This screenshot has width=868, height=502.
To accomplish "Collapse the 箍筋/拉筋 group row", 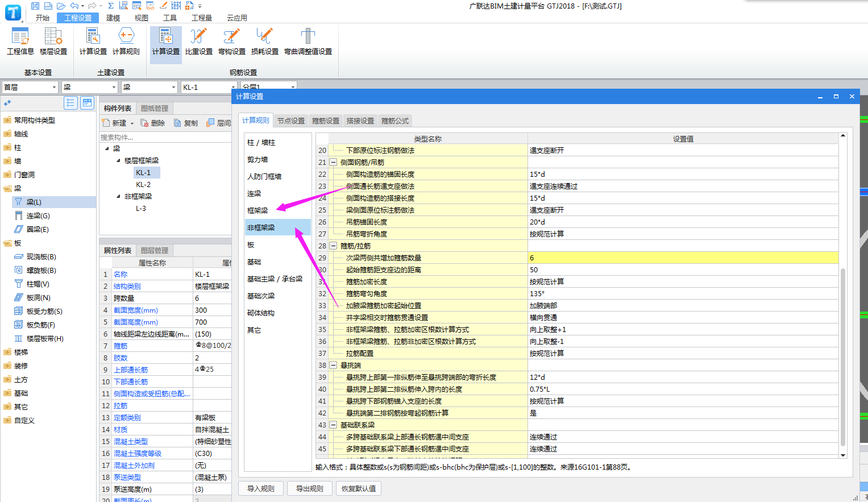I will 333,246.
